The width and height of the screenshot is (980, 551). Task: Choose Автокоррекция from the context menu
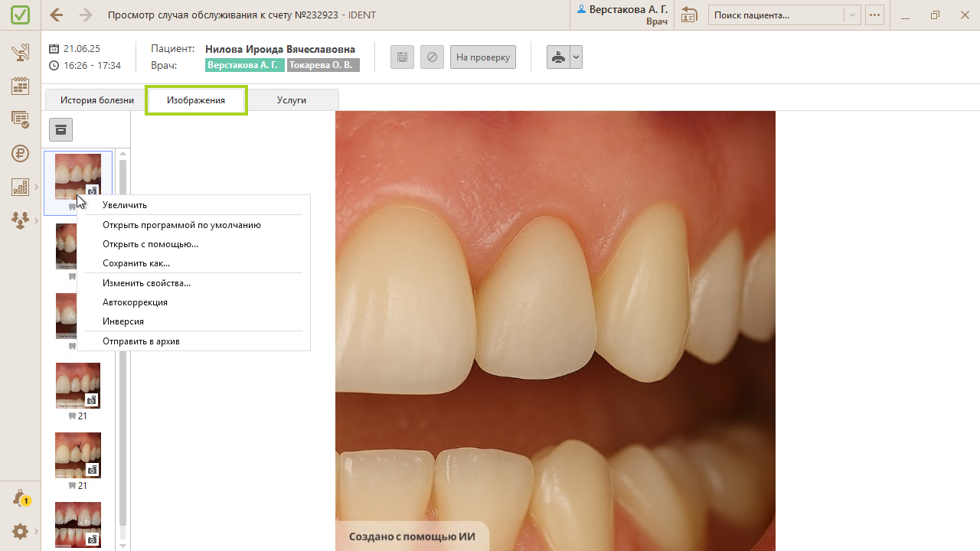click(135, 302)
